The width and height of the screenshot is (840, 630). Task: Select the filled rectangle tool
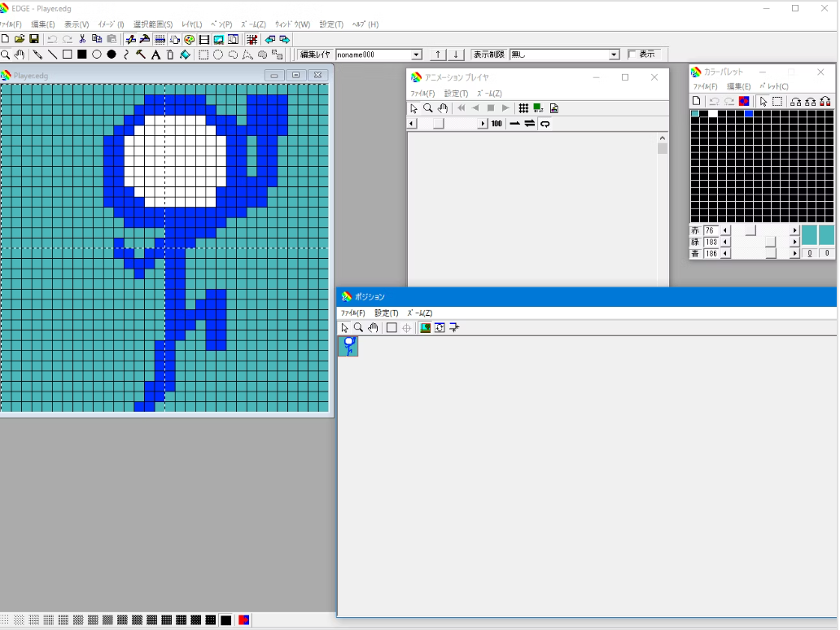point(82,55)
